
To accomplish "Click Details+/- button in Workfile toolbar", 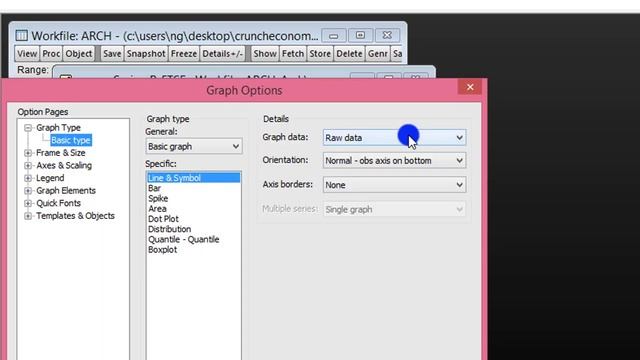I will pos(222,54).
